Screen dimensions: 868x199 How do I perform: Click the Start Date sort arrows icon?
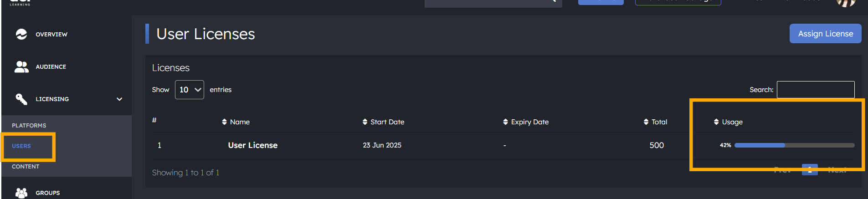(365, 122)
